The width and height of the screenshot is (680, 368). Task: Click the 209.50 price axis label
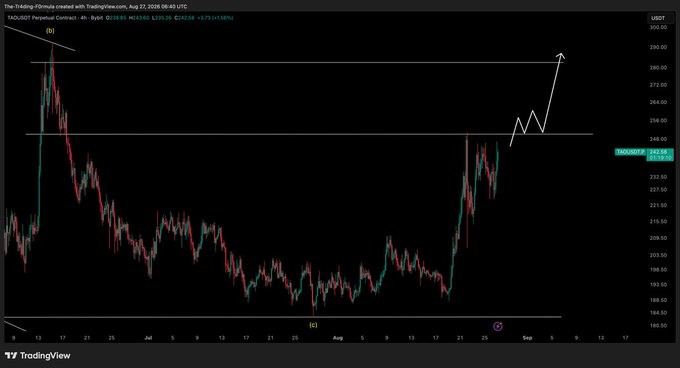(658, 238)
